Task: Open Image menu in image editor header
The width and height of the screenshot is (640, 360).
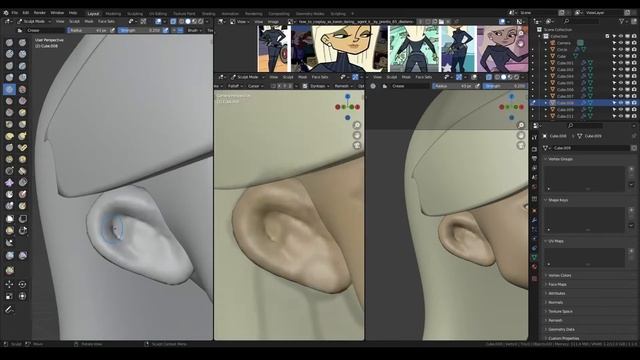Action: click(x=273, y=21)
